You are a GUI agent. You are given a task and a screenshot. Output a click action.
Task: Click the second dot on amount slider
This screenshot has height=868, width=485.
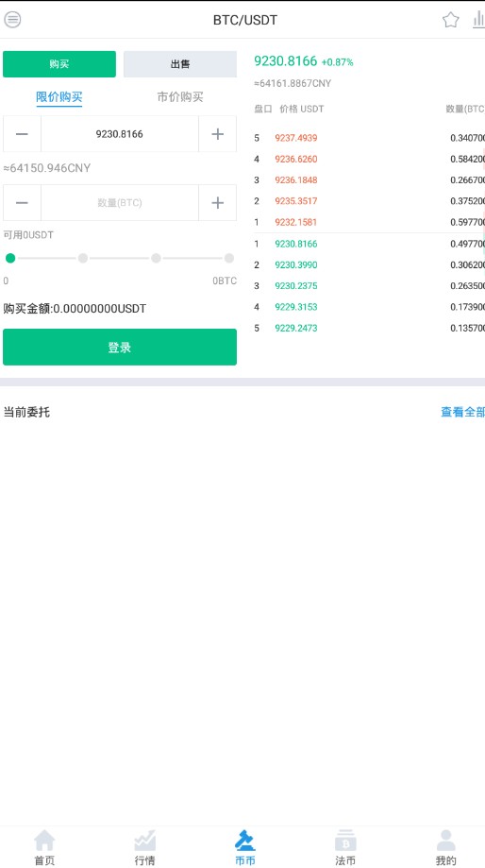tap(83, 258)
